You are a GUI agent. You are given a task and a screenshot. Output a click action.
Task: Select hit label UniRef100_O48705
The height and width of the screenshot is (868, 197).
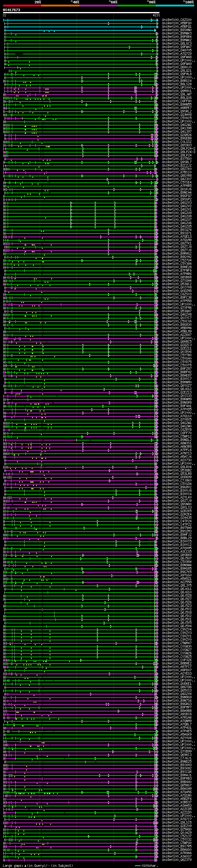pyautogui.click(x=177, y=50)
